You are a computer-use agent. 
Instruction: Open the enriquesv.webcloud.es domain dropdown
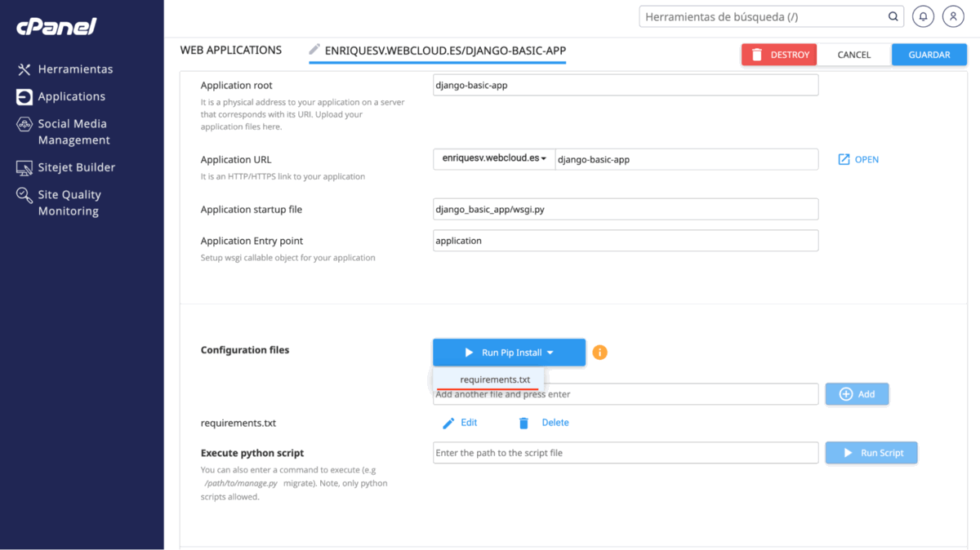pos(494,159)
